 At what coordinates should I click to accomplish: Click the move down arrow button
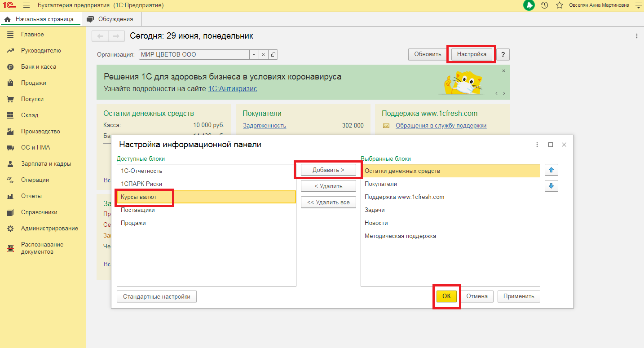551,185
